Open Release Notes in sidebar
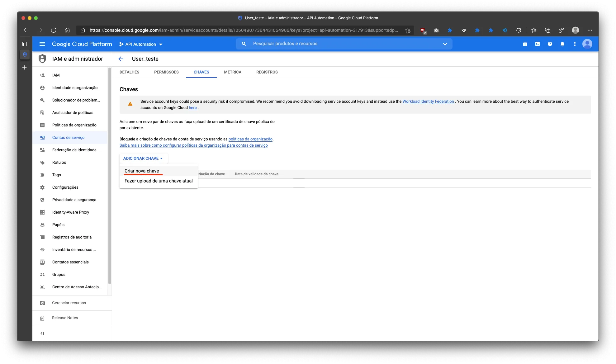616x364 pixels. point(72,318)
